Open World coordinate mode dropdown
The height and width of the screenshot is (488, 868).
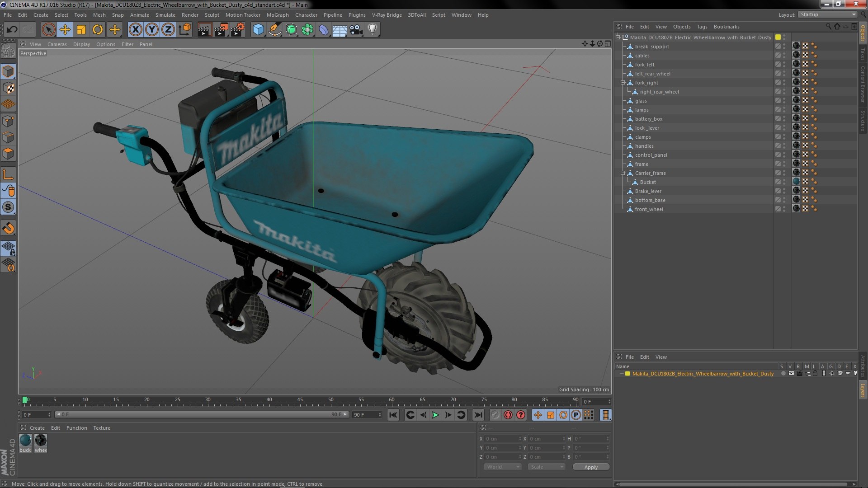click(x=503, y=467)
